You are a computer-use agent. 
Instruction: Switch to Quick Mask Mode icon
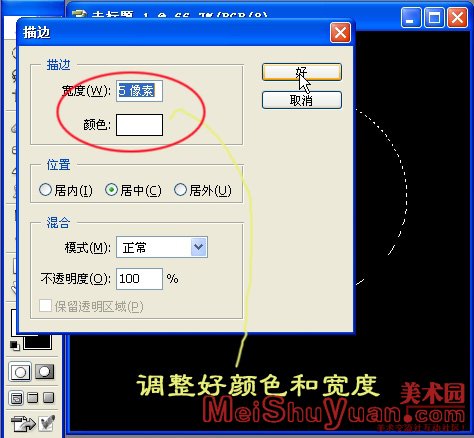(x=44, y=371)
